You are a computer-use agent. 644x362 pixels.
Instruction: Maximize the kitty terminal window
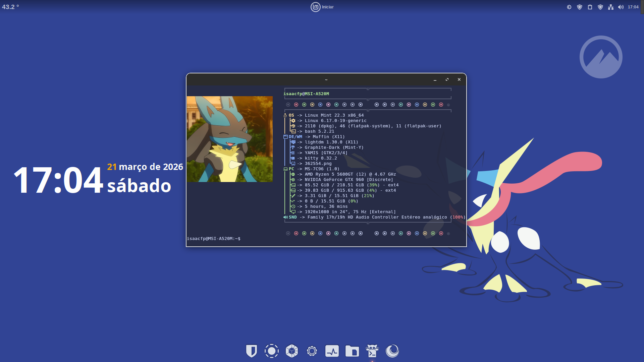(x=447, y=80)
